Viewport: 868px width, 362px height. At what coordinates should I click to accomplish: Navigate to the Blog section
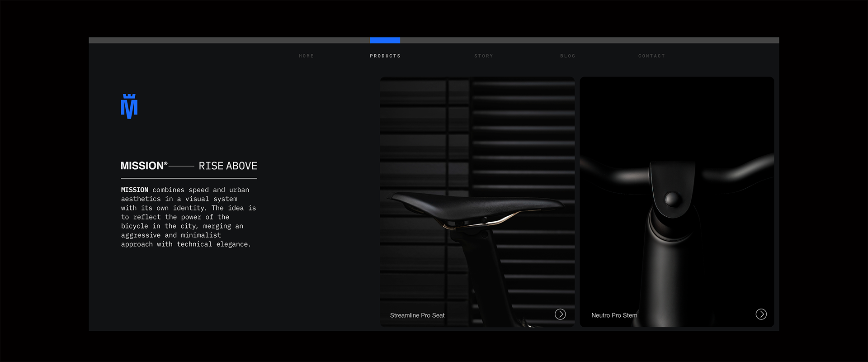pos(567,56)
